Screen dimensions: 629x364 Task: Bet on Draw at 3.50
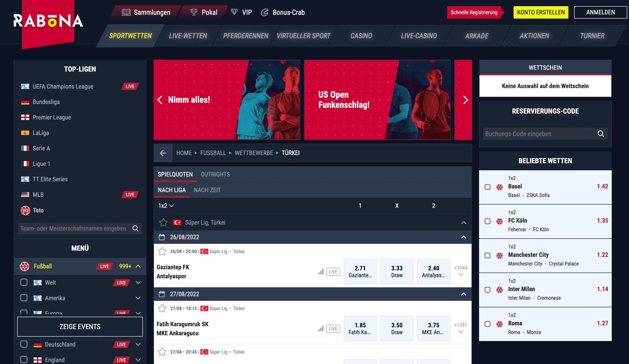click(x=397, y=328)
